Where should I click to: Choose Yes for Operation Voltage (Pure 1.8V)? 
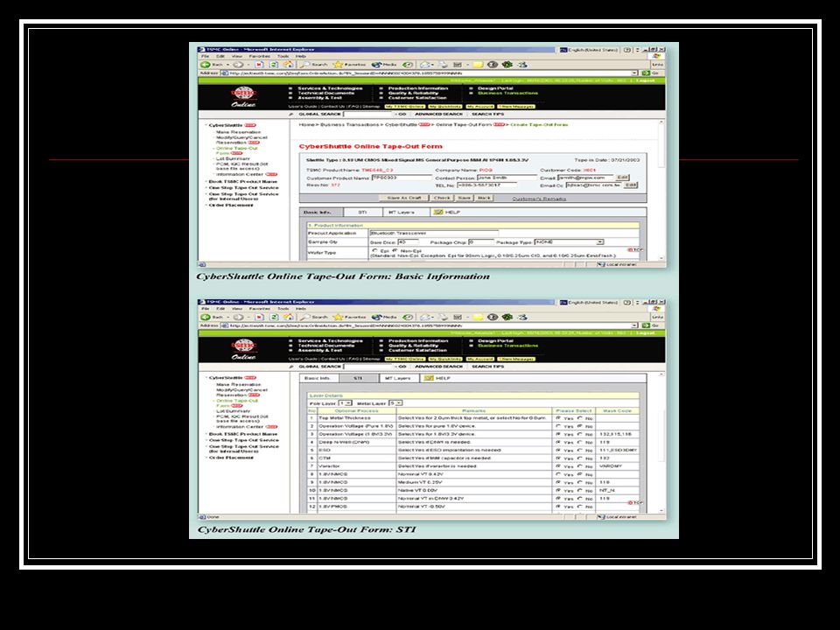pos(559,426)
